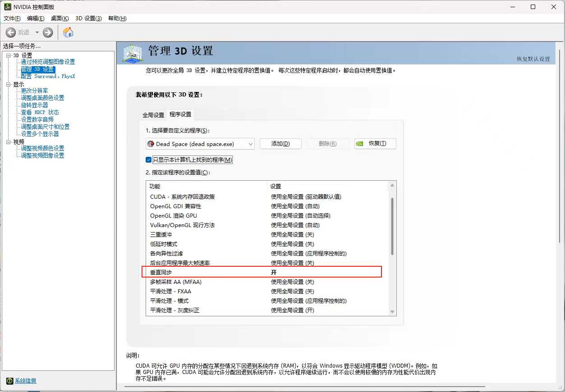The width and height of the screenshot is (565, 392).
Task: Open the 文件(F) menu
Action: [12, 18]
